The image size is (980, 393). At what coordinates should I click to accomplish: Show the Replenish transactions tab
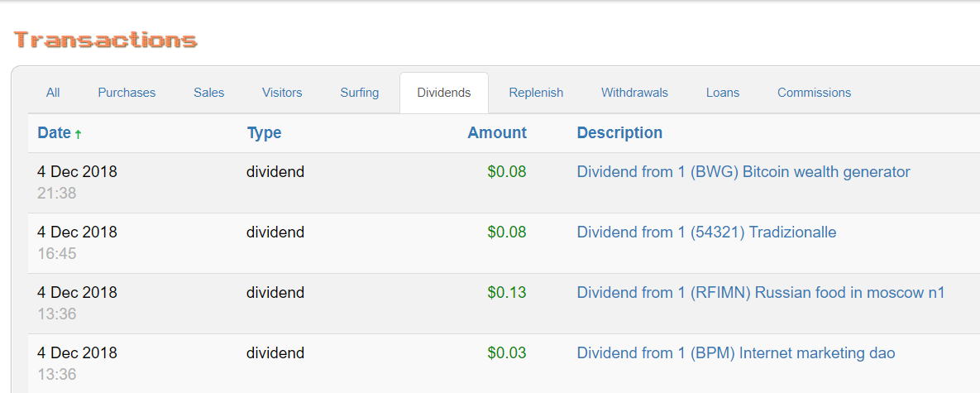pos(536,93)
